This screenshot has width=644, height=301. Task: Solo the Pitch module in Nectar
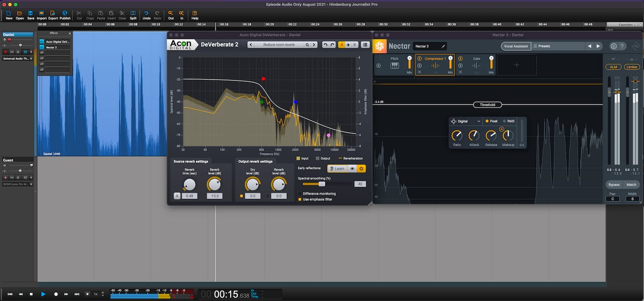pos(379,66)
